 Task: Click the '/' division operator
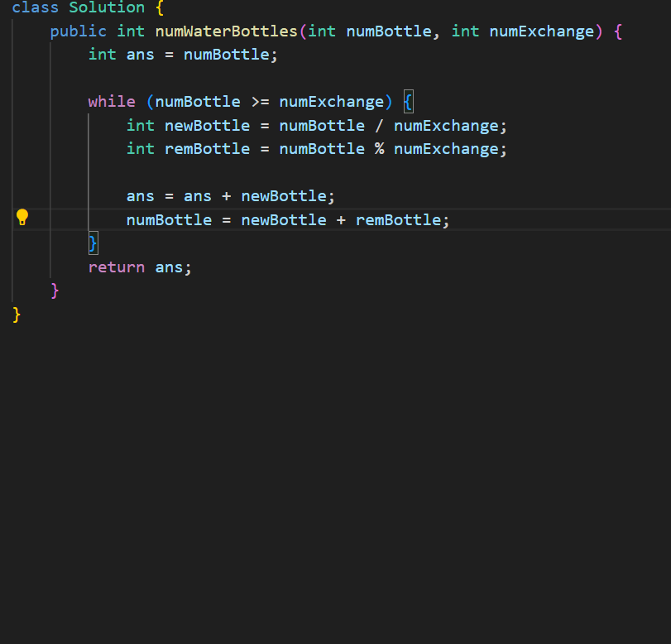click(x=379, y=126)
